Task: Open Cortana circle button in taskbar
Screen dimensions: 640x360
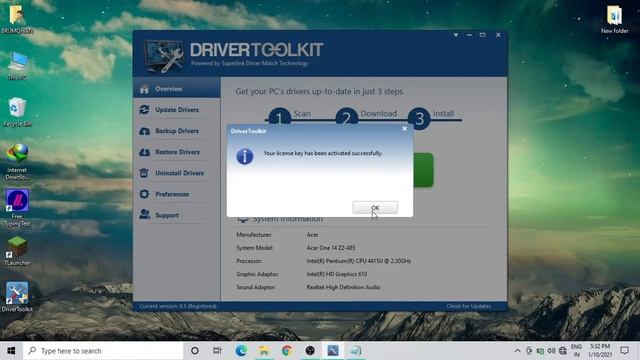Action: pos(195,351)
